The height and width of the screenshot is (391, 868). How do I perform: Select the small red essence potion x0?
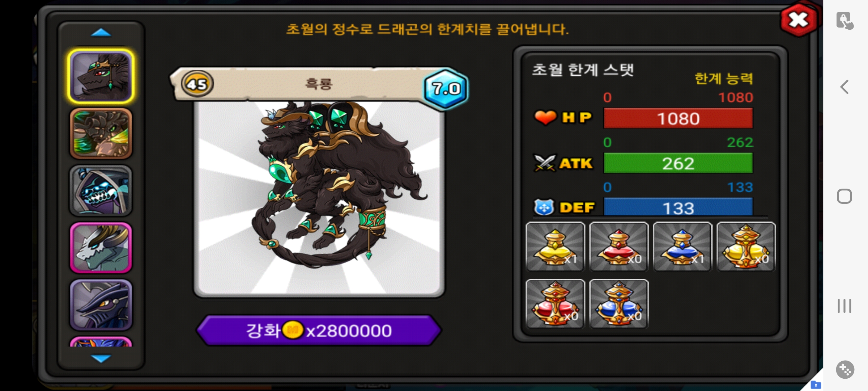pyautogui.click(x=619, y=247)
